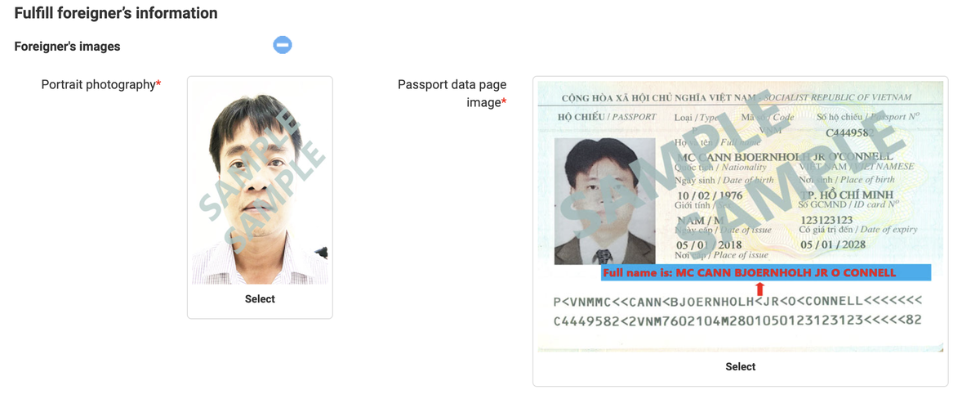980x408 pixels.
Task: Collapse the Foreigner's images section
Action: tap(283, 45)
